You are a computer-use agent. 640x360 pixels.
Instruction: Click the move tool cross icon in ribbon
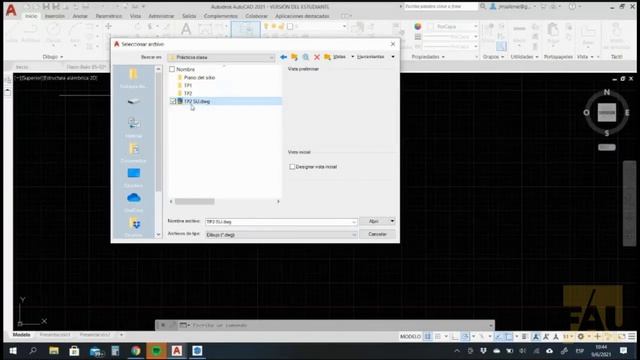point(108,26)
